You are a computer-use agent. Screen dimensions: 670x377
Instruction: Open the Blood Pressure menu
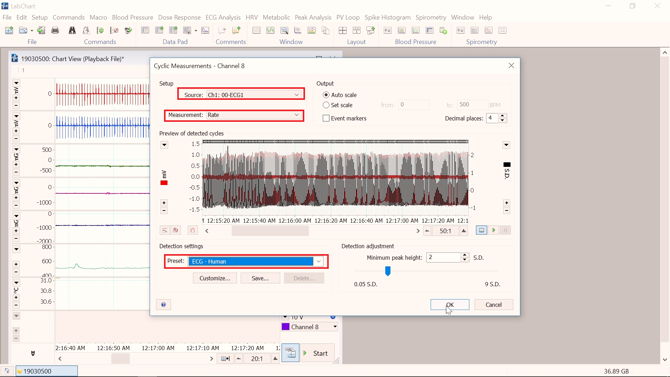pyautogui.click(x=132, y=17)
